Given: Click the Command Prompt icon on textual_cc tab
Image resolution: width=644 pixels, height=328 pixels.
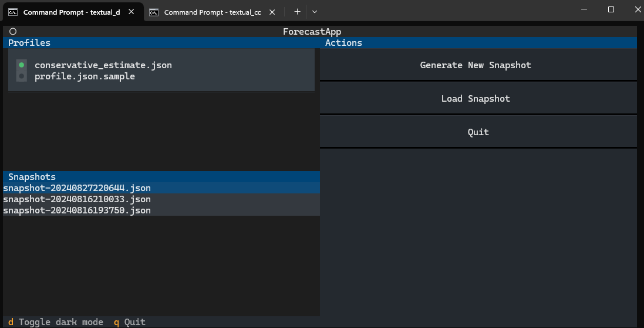Looking at the screenshot, I should 154,12.
